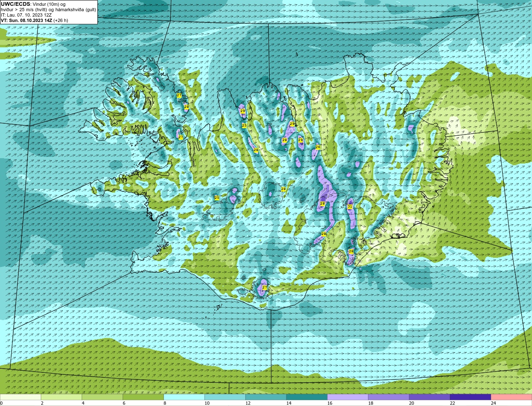The image size is (532, 406).
Task: Select the pink swatch above 24 m/s
Action: [512, 397]
